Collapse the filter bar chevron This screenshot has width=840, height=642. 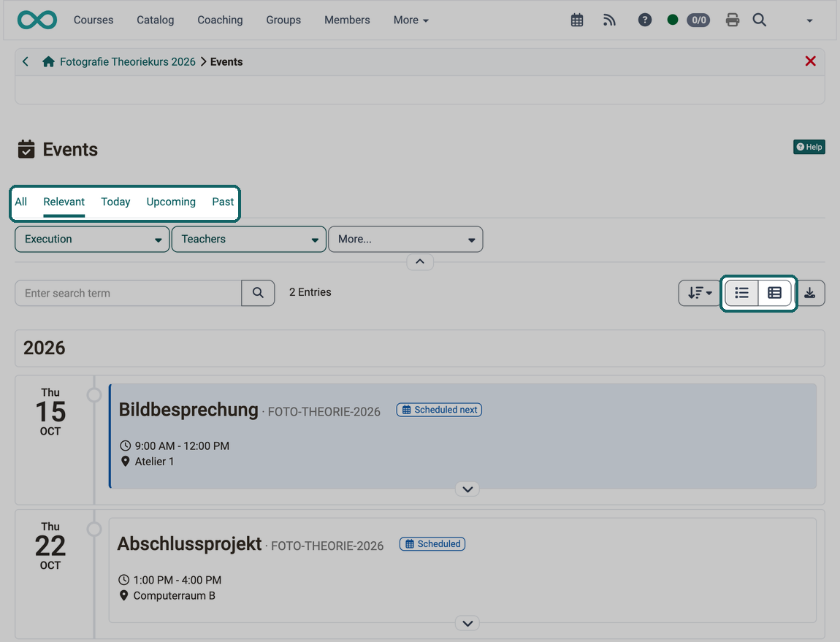(420, 261)
